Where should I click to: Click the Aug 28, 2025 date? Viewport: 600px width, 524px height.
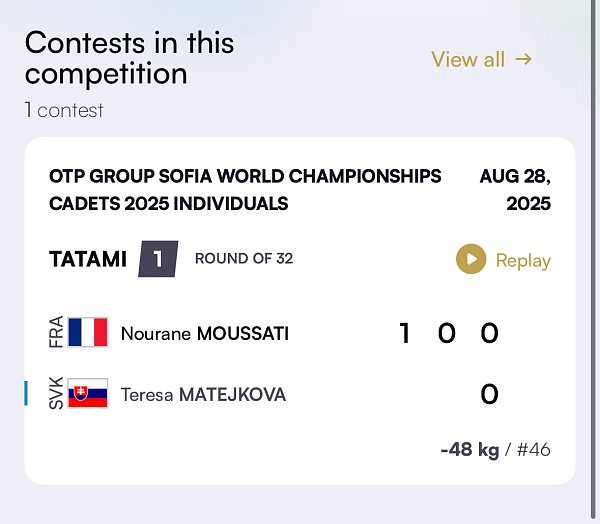(515, 189)
